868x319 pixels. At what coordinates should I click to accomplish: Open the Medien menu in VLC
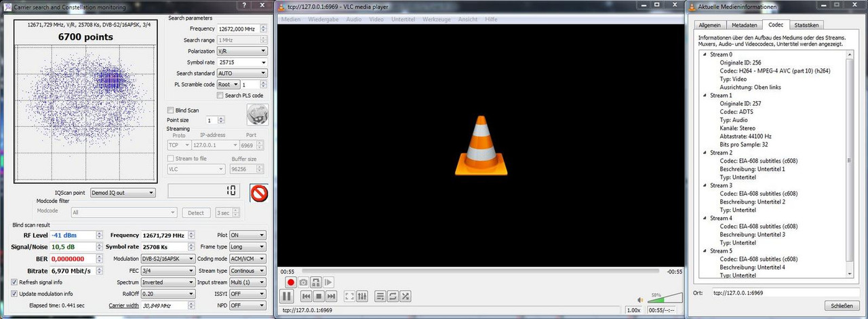[x=291, y=20]
